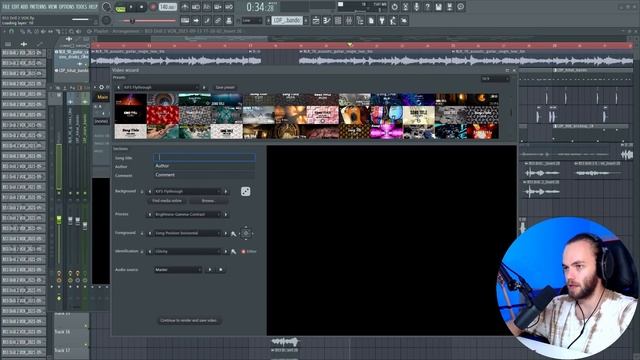The image size is (640, 360).
Task: Click the link/chain toolbar icon
Action: (x=218, y=20)
